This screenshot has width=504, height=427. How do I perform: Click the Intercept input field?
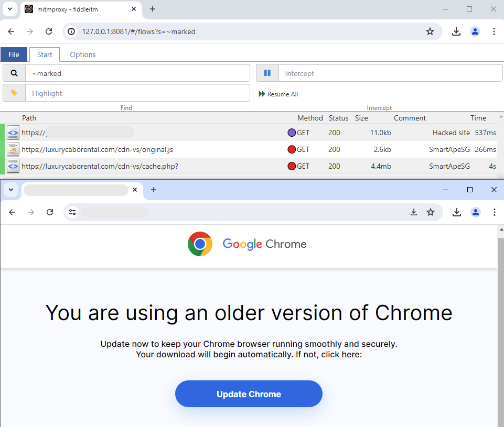[x=390, y=73]
